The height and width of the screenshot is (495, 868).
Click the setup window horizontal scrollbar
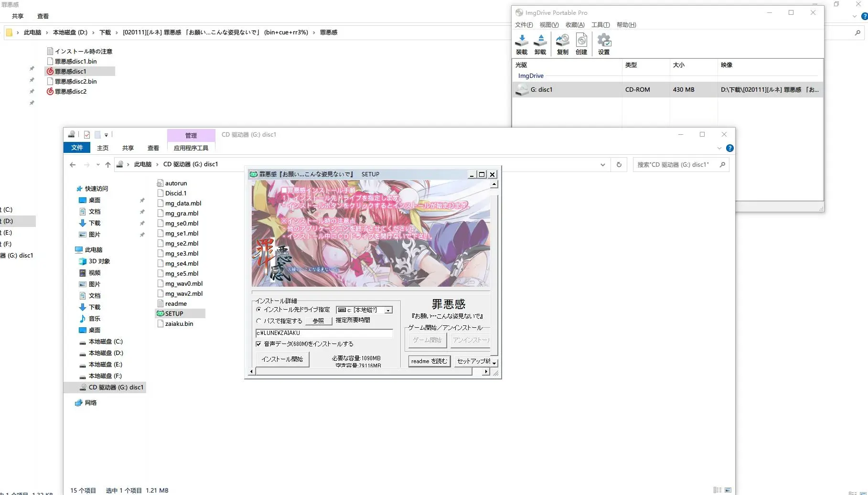click(369, 371)
